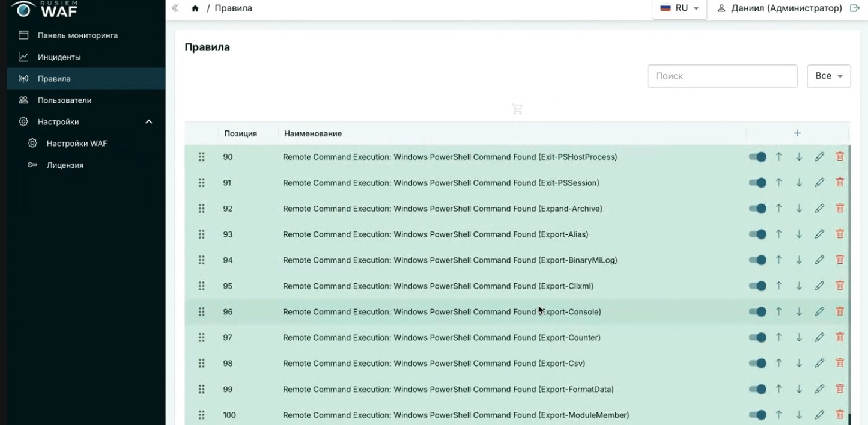Collapse the Настройки sidebar section
The width and height of the screenshot is (868, 425).
click(149, 122)
